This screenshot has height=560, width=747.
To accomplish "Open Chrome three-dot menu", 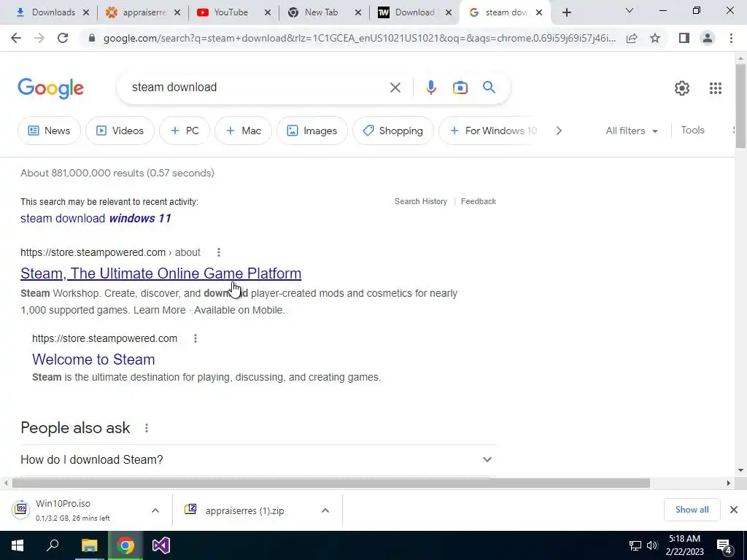I will pyautogui.click(x=731, y=38).
